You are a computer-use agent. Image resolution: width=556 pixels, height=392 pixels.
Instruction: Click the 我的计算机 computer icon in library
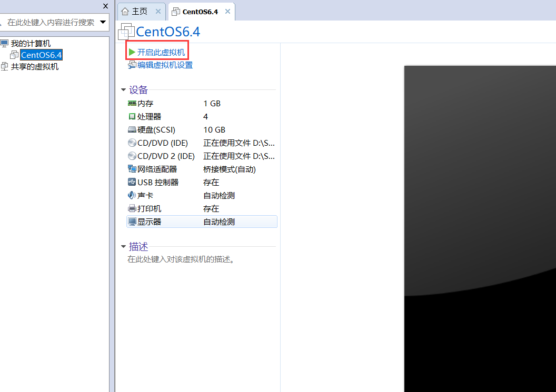4,43
